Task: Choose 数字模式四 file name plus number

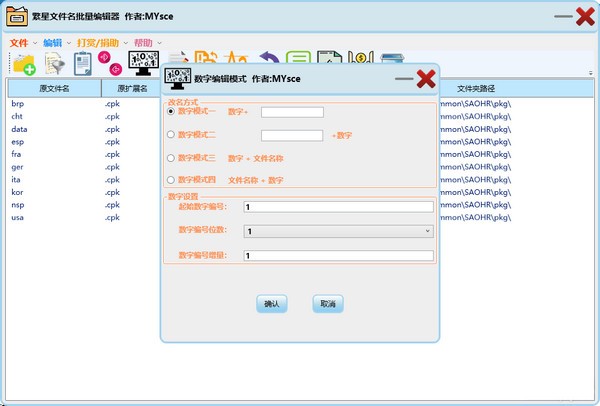Action: [x=171, y=179]
